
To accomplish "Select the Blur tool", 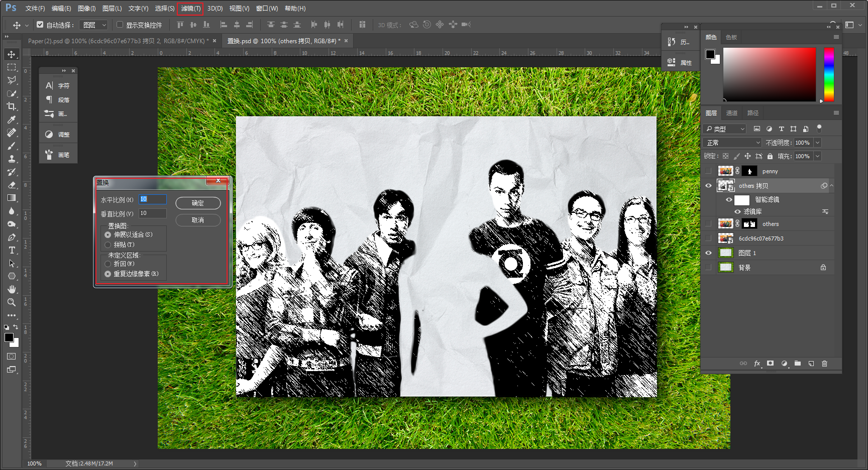I will coord(12,211).
